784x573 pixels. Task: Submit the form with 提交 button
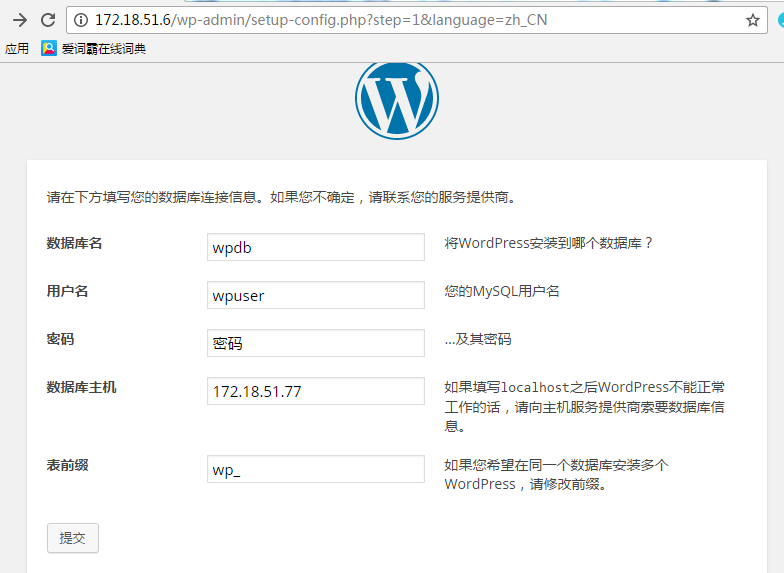point(73,538)
